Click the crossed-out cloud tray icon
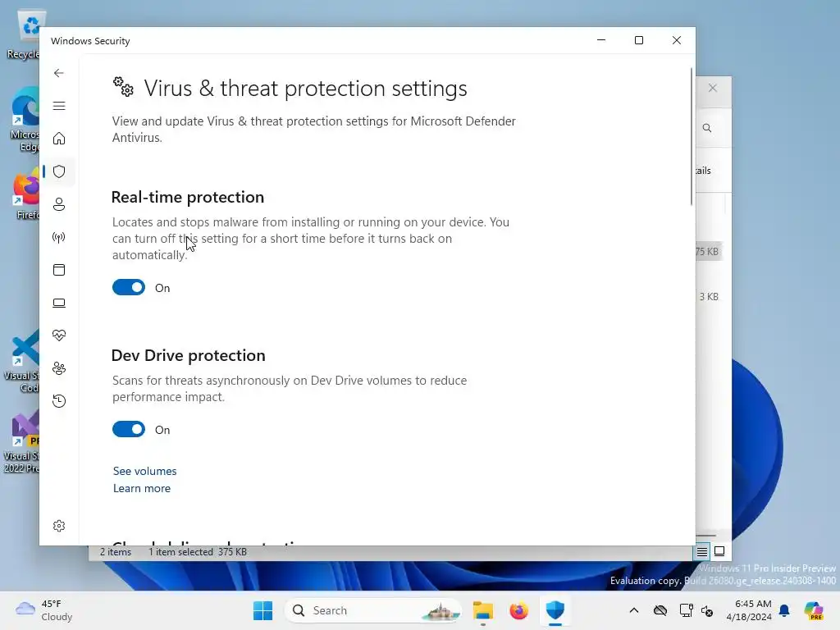Screen dimensions: 840x630 coord(660,610)
